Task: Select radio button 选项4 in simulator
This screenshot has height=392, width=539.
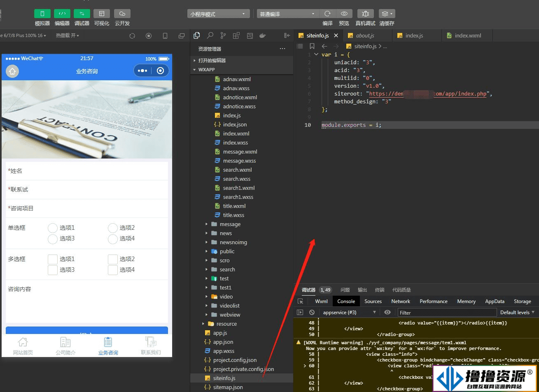Action: (x=113, y=239)
